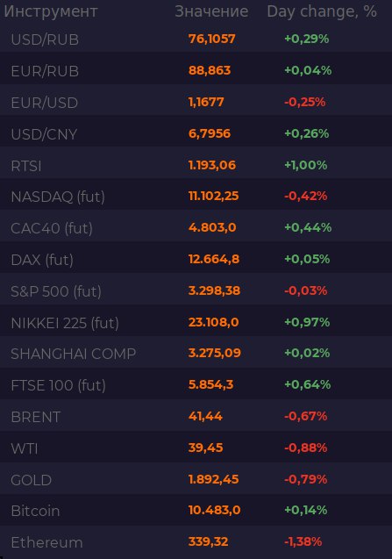Click NIKKEI 225 (fut) label
This screenshot has width=392, height=559.
65,323
